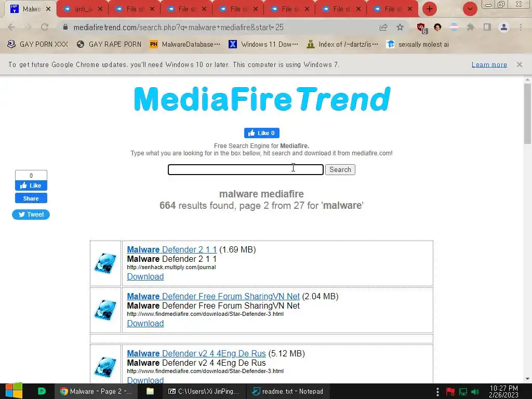Open the Extensions puzzle piece menu
The height and width of the screenshot is (399, 532).
tap(470, 27)
